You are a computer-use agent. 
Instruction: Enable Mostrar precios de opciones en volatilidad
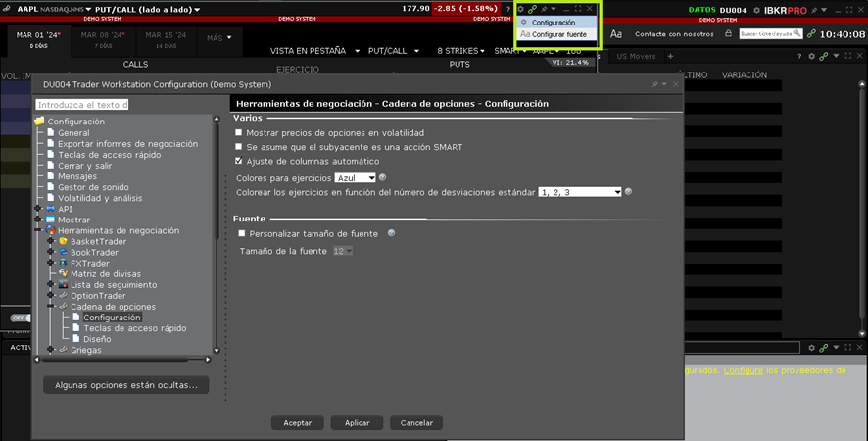239,132
